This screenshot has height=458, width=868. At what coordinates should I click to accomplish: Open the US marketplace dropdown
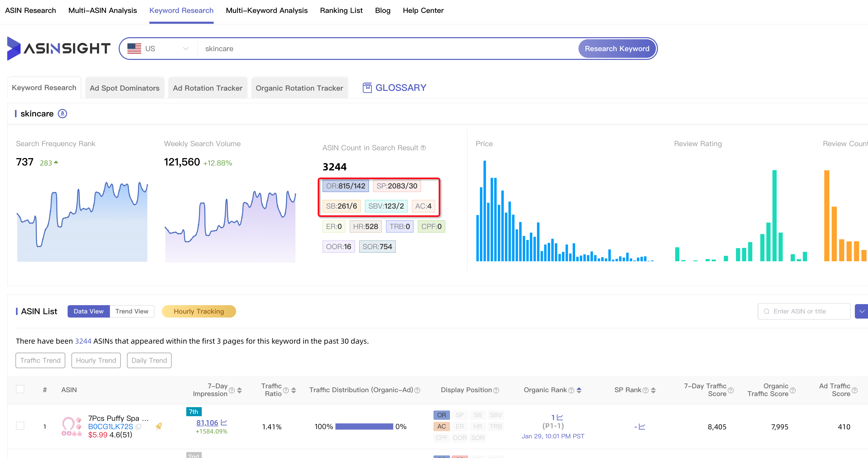click(158, 49)
